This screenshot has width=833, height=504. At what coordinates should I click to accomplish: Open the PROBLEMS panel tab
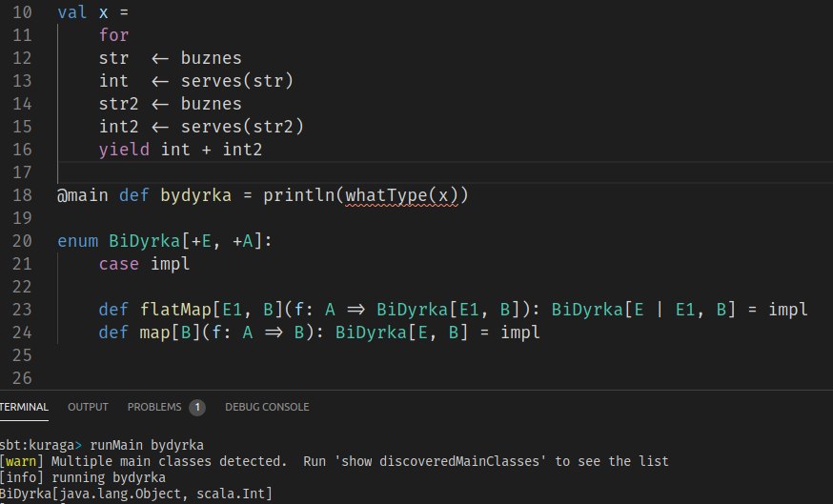pyautogui.click(x=154, y=407)
